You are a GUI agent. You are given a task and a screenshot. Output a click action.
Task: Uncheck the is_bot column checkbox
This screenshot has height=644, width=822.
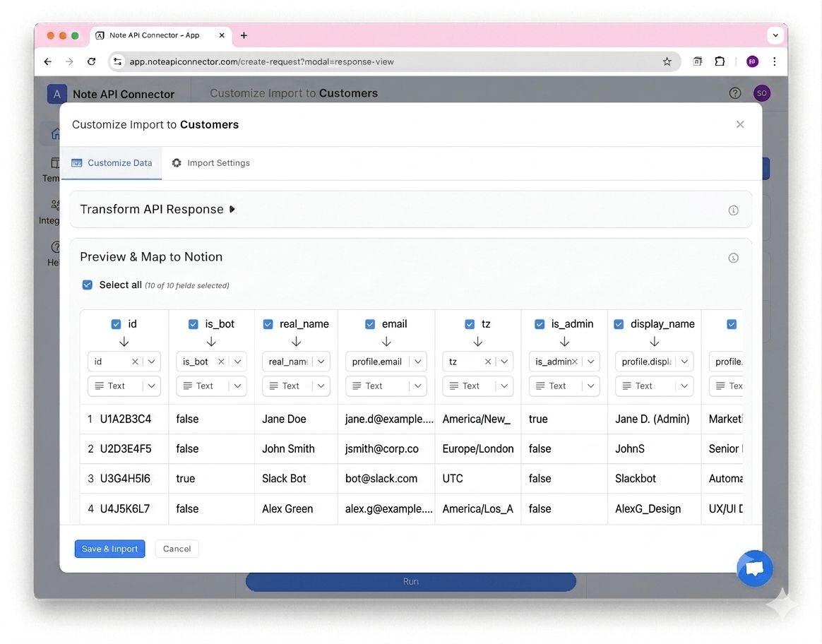pos(193,324)
